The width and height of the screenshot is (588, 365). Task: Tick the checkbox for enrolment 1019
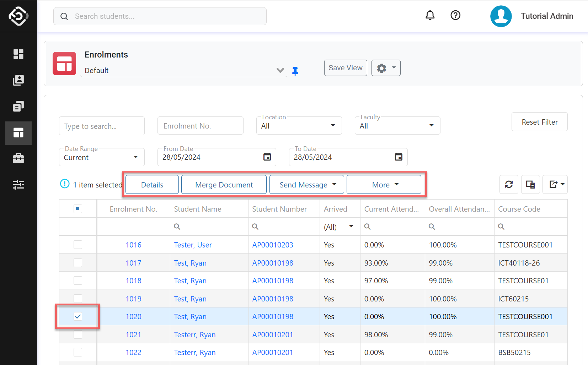78,299
